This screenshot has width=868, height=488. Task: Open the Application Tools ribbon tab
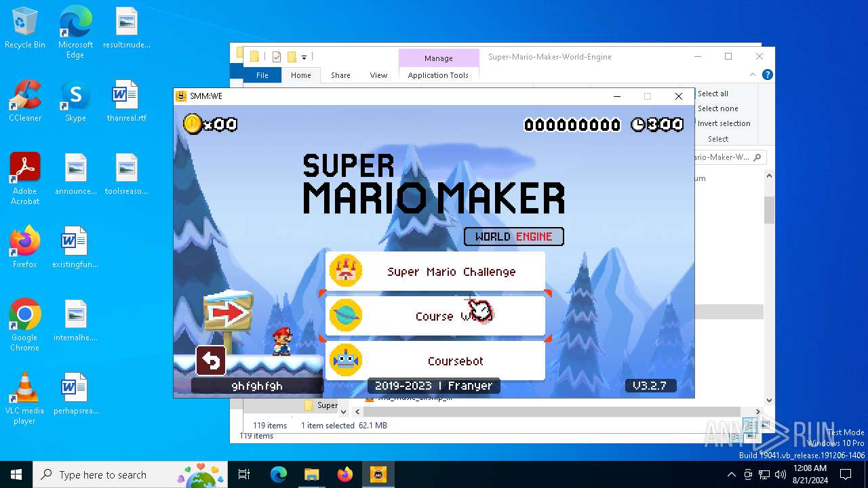(438, 75)
